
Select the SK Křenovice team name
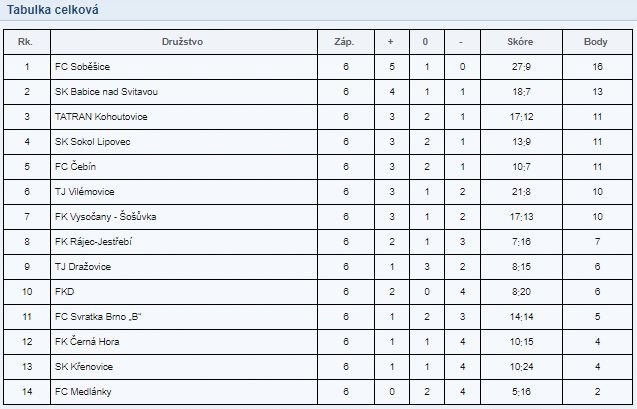click(84, 367)
